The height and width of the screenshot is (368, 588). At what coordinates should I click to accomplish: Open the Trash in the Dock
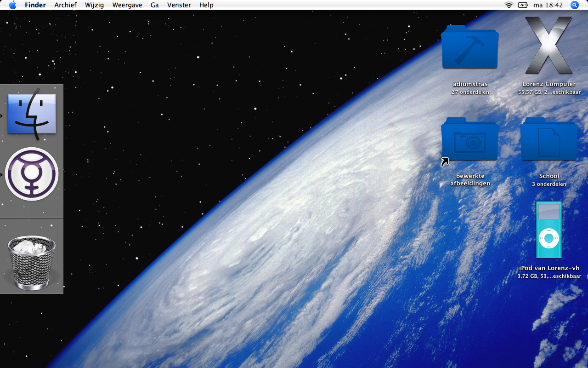32,262
